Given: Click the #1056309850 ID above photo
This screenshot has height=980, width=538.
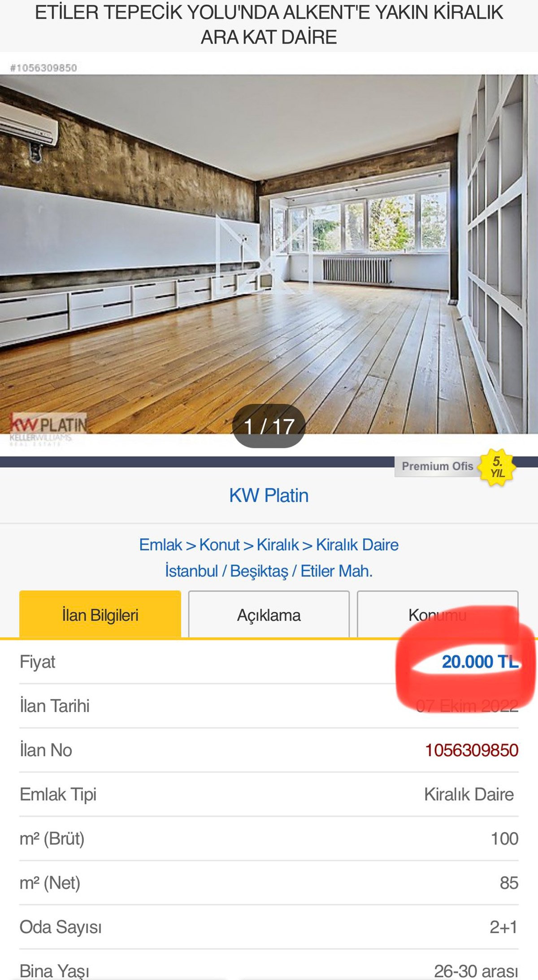Looking at the screenshot, I should click(x=43, y=68).
